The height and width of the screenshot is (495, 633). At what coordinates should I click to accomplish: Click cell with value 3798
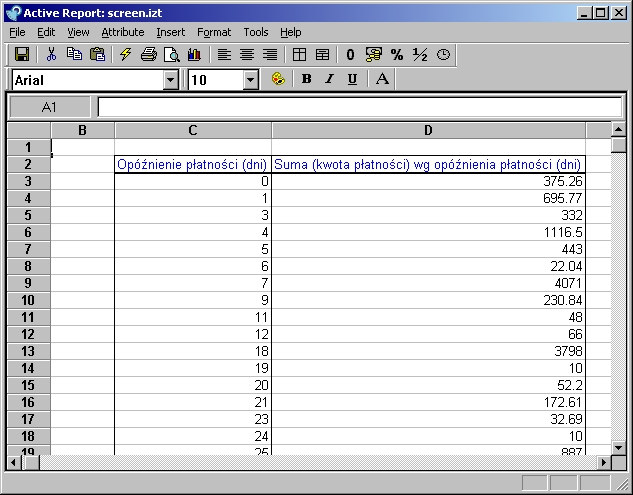click(428, 351)
